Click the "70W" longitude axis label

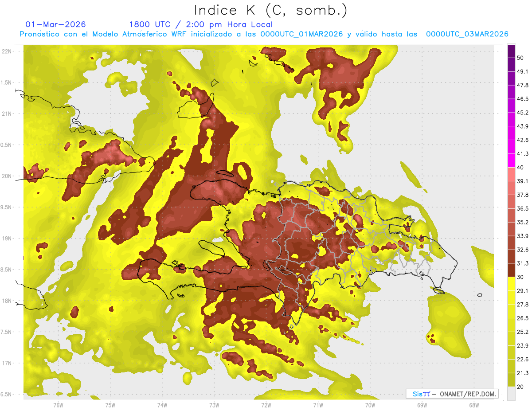pyautogui.click(x=370, y=405)
